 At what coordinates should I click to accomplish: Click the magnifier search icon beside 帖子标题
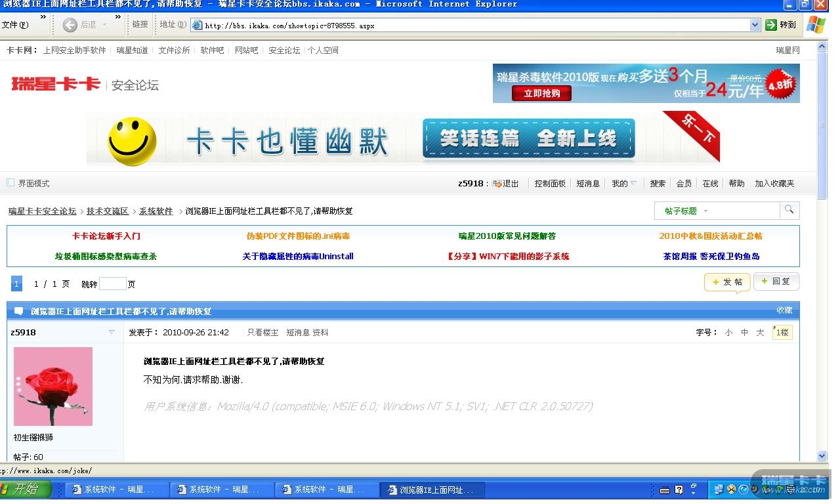pos(789,210)
